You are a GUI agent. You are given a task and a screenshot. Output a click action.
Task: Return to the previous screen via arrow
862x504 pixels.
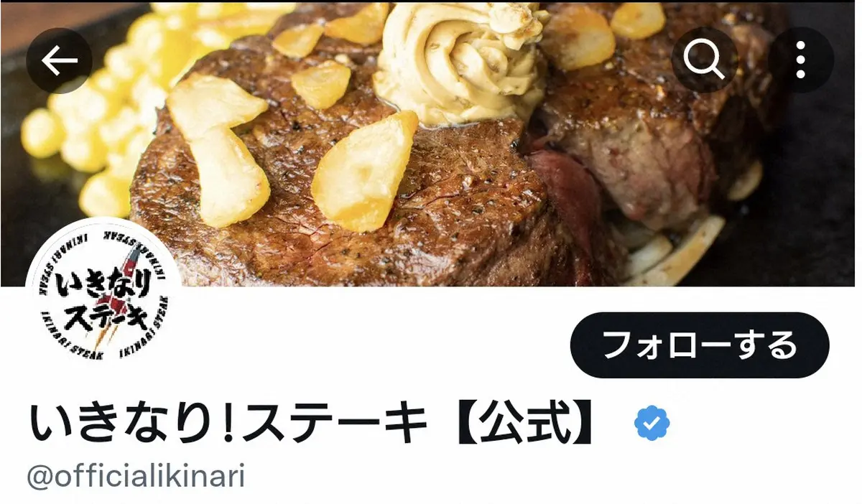tap(60, 62)
